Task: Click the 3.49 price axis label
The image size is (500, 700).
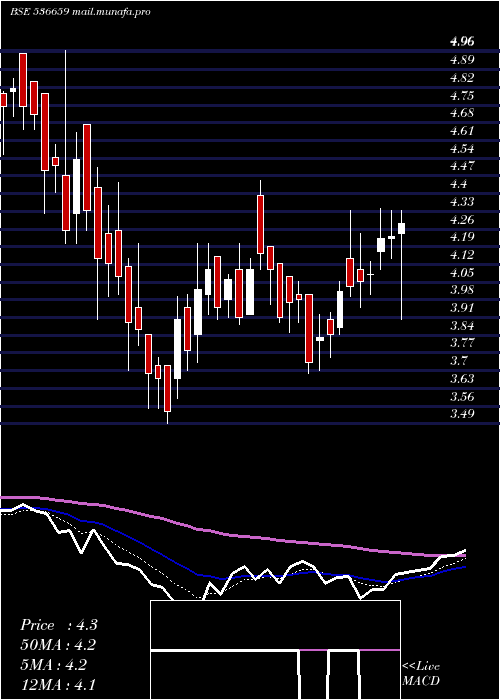Action: tap(462, 415)
